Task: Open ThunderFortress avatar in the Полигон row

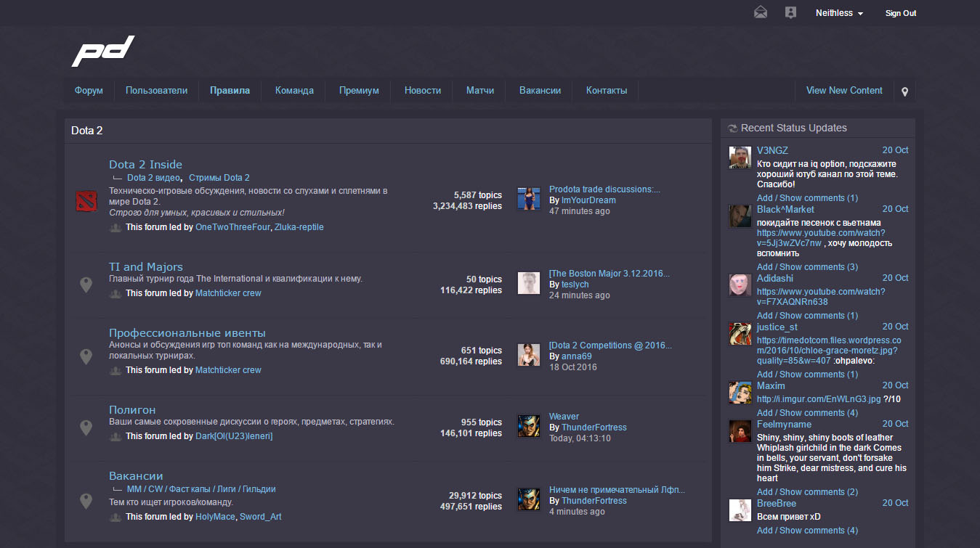Action: [528, 425]
